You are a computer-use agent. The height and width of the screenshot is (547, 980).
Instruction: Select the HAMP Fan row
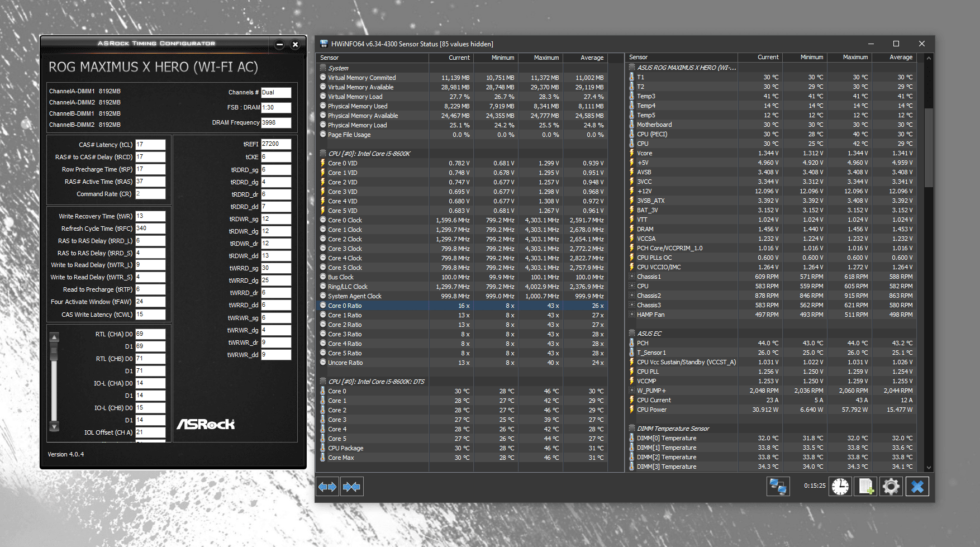tap(771, 315)
